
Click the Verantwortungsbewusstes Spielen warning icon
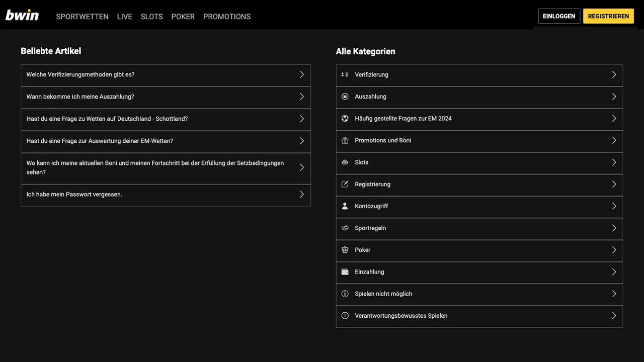[x=345, y=316]
